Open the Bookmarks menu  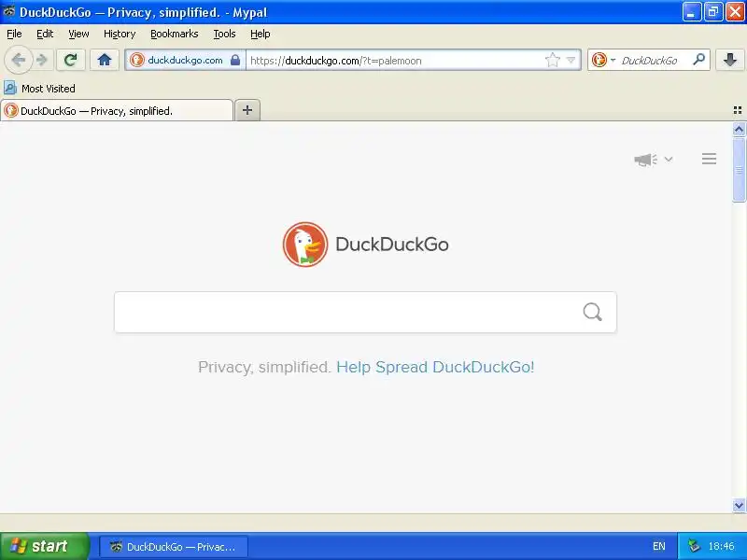pos(175,34)
